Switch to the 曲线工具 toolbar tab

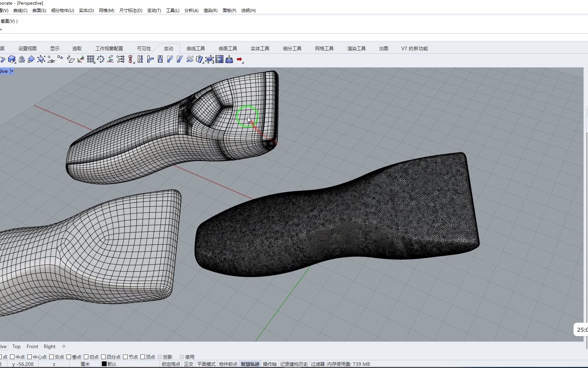(196, 48)
